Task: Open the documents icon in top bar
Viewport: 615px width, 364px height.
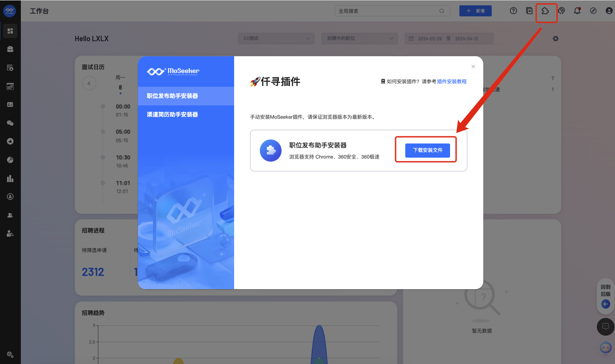Action: click(529, 11)
